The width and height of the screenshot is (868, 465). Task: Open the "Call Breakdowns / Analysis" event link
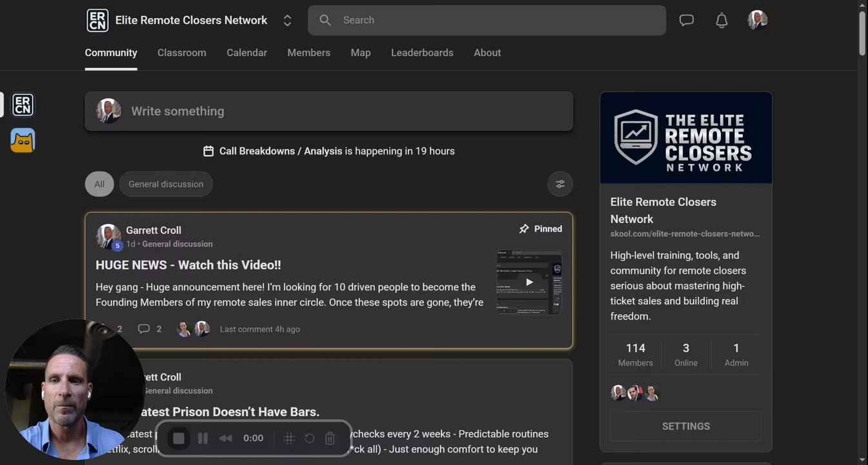click(280, 151)
